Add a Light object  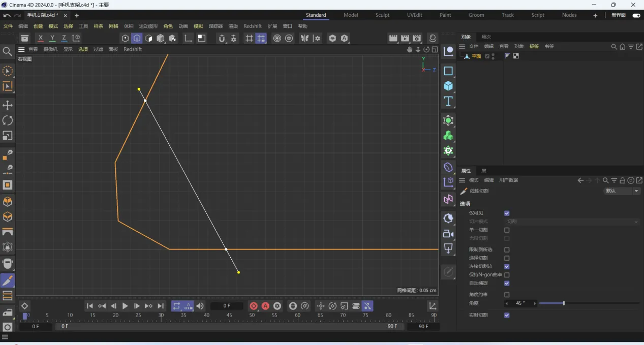[448, 248]
